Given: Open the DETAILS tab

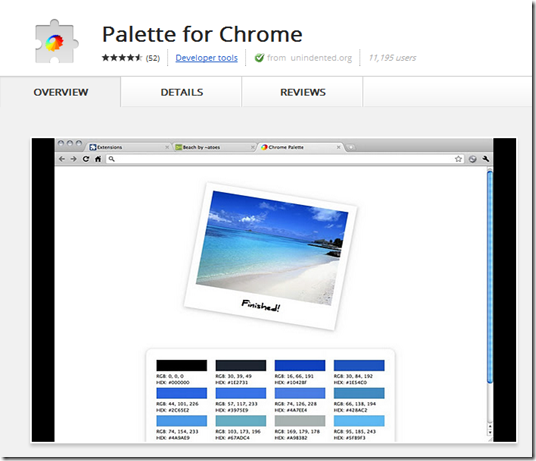Looking at the screenshot, I should [x=182, y=92].
